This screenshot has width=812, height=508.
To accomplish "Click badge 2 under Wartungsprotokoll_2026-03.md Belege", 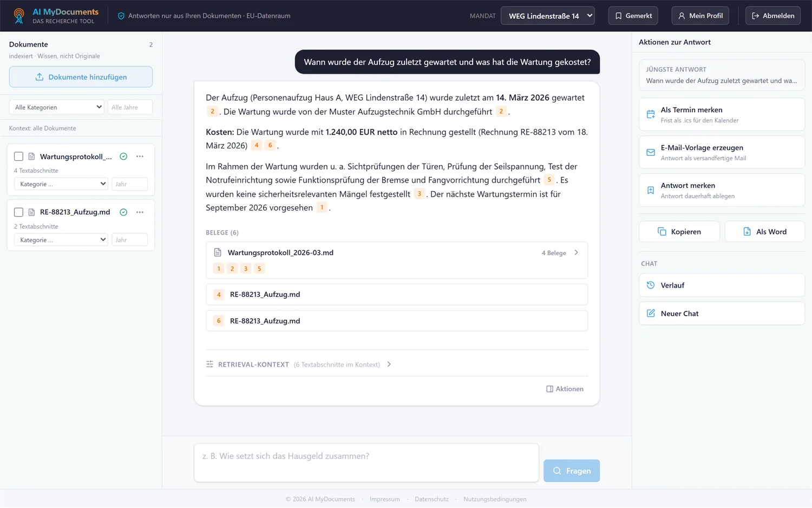I will point(232,269).
